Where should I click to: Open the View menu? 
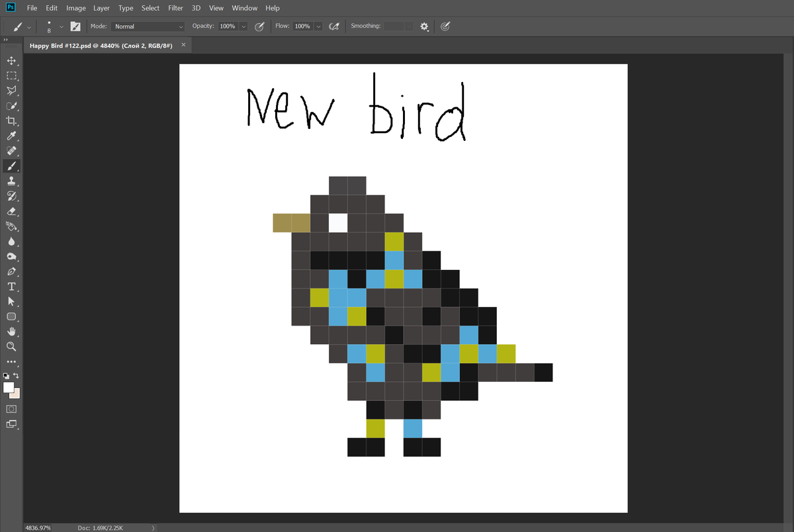[x=216, y=8]
